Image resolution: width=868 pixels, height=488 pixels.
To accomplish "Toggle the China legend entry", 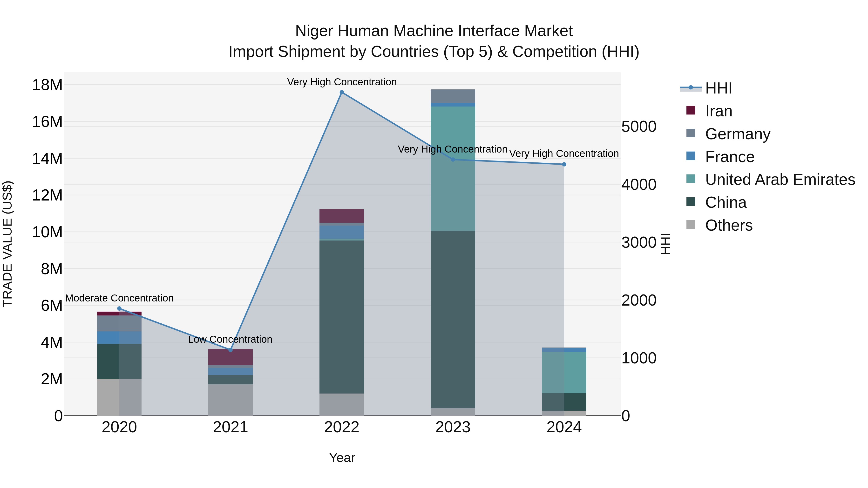I will (x=716, y=202).
